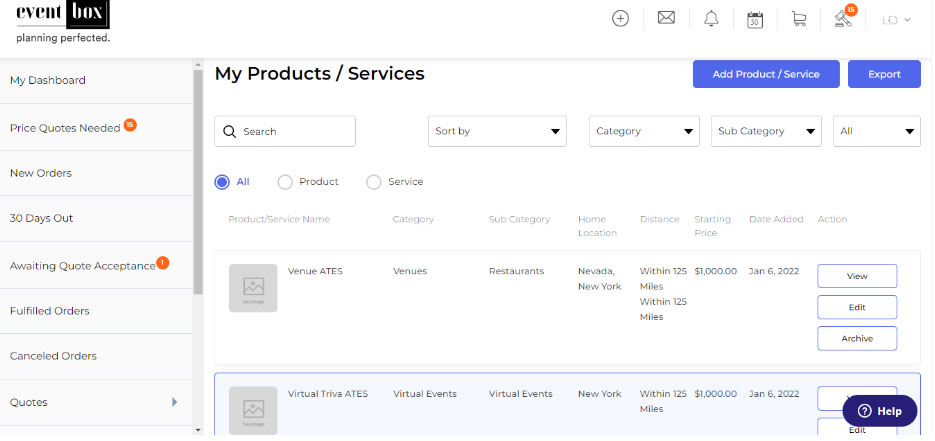Open the calendar icon in header

(x=755, y=19)
